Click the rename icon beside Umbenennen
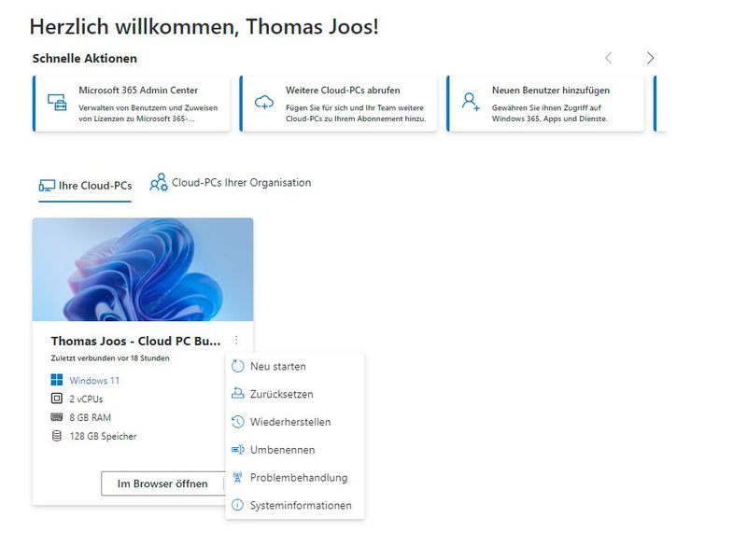The height and width of the screenshot is (560, 733). pyautogui.click(x=237, y=450)
